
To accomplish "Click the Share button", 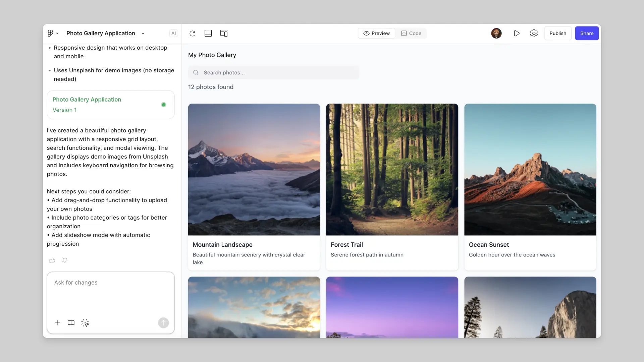I will click(x=587, y=33).
